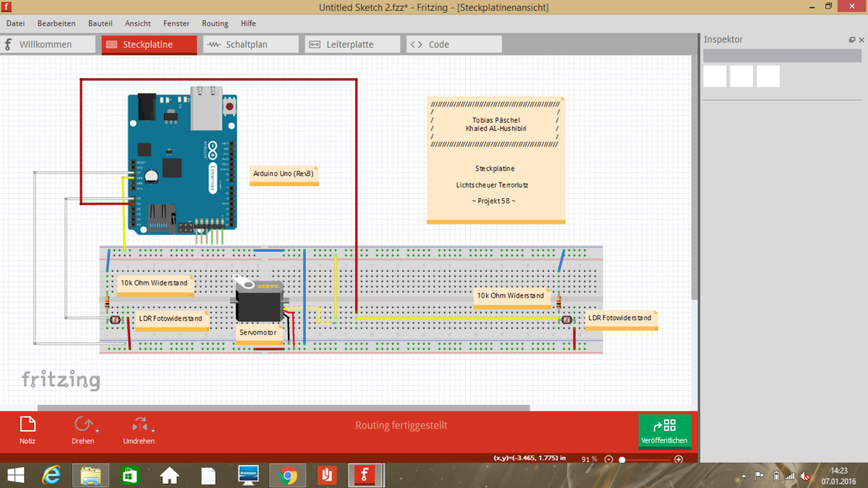
Task: Select the servo motor part on breadboard
Action: 259,304
